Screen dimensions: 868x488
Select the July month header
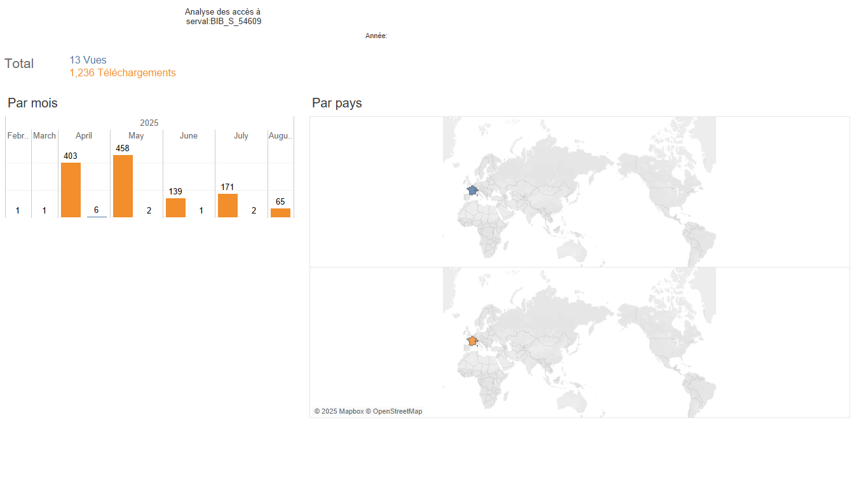241,136
